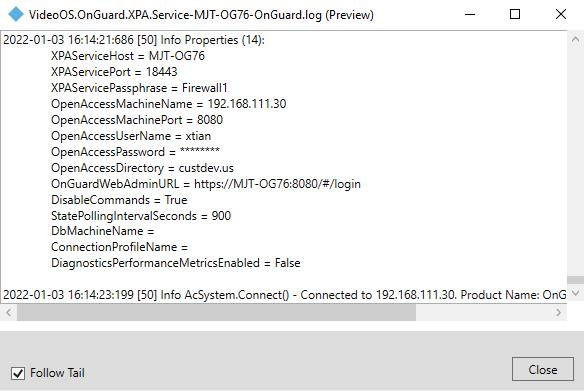The width and height of the screenshot is (584, 391).
Task: Click the horizontal scrollbar left arrow
Action: pos(9,312)
